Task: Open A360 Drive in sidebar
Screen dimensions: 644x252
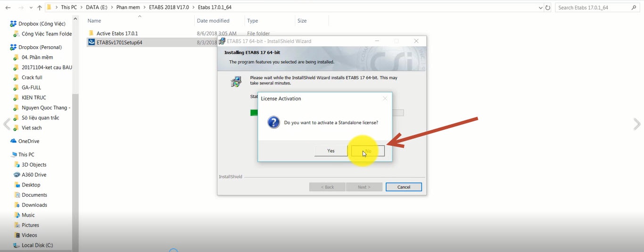Action: 34,175
